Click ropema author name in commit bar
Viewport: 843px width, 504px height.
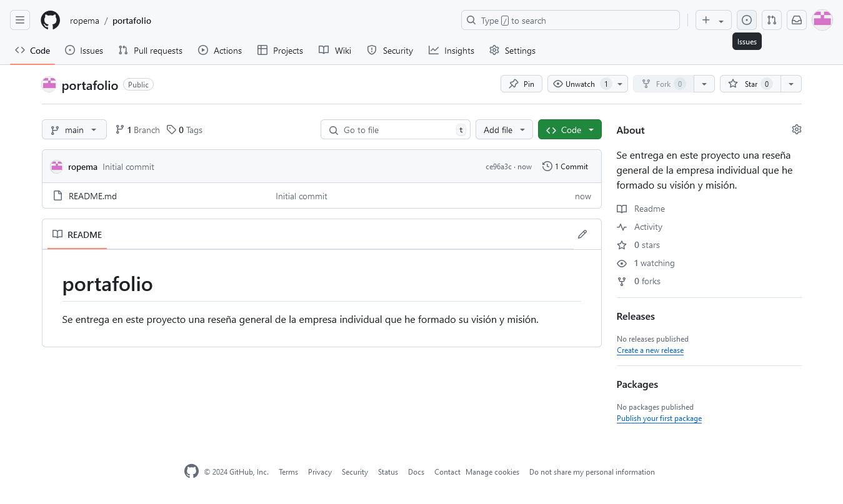click(x=82, y=167)
